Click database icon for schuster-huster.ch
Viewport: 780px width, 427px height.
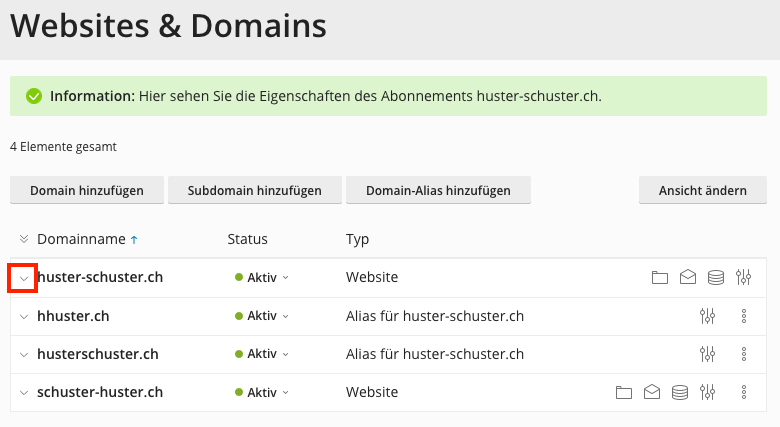[x=680, y=392]
